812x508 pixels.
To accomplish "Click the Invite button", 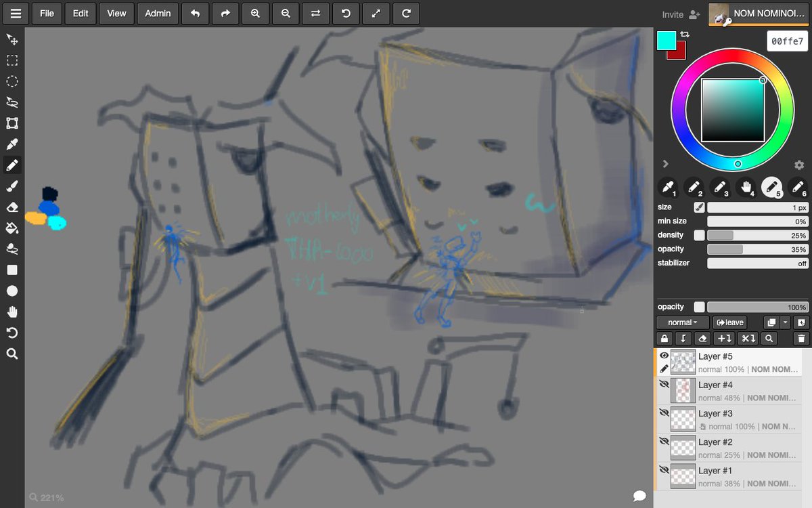I will 681,14.
